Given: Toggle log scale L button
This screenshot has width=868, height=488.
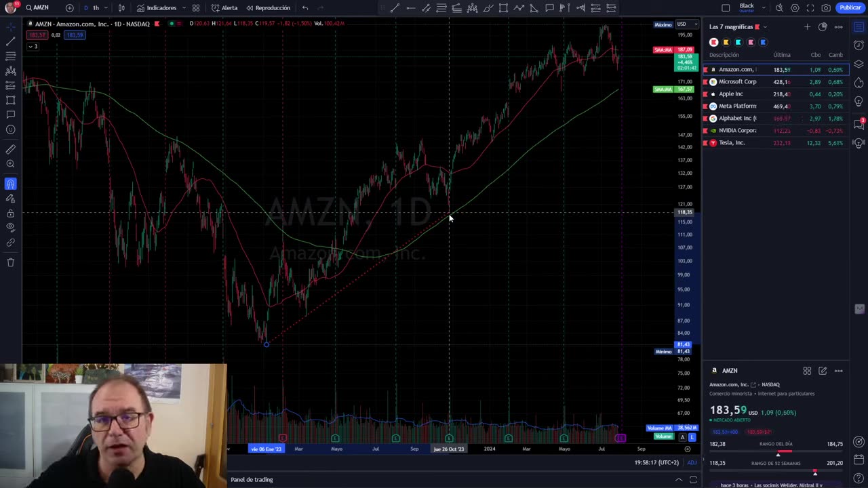Looking at the screenshot, I should click(x=692, y=437).
